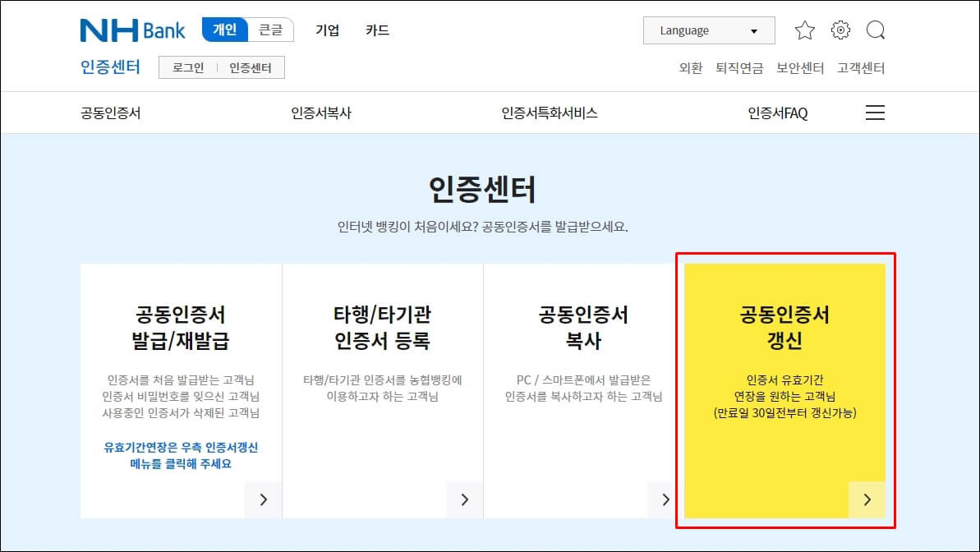
Task: Open the 보안센터 link
Action: (x=798, y=69)
